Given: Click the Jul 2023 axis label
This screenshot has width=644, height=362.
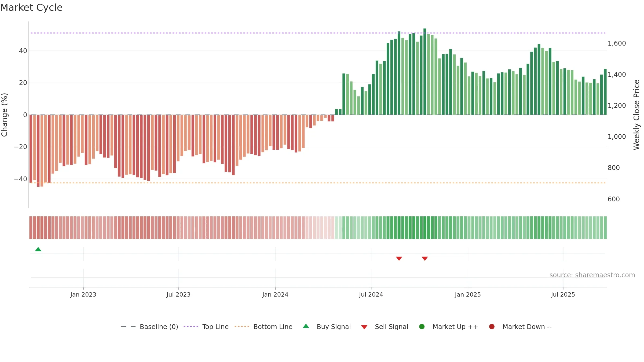Looking at the screenshot, I should point(178,295).
